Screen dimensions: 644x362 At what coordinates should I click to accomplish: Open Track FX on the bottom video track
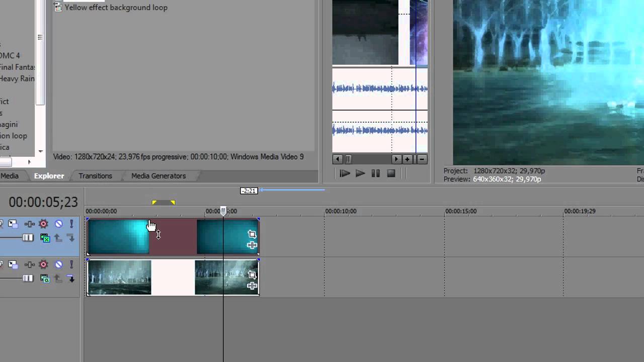[30, 264]
